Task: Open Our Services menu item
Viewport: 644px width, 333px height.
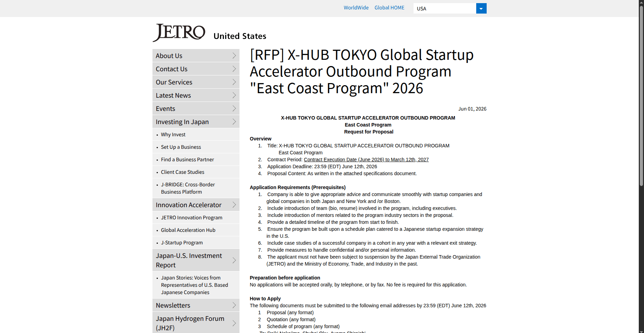Action: click(196, 82)
